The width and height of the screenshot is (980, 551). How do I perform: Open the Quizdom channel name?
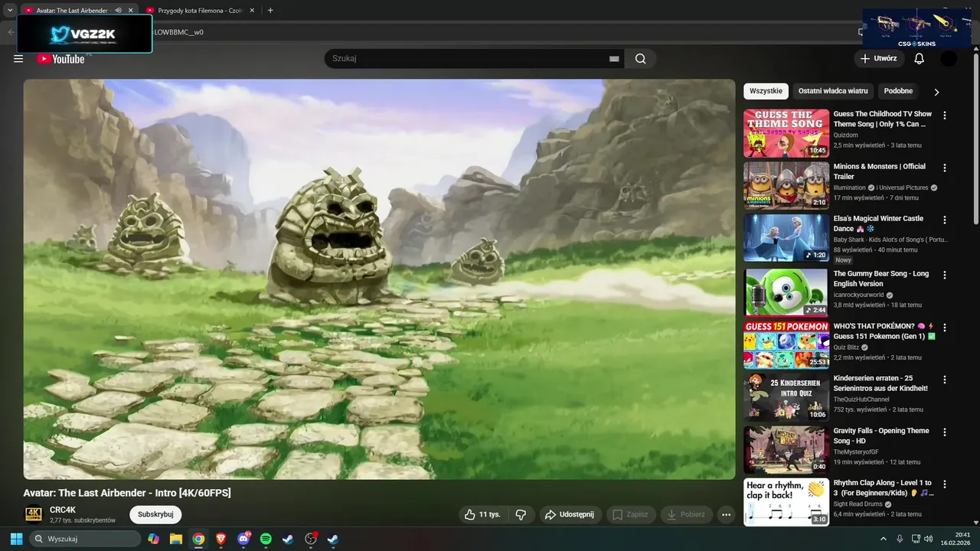[846, 135]
